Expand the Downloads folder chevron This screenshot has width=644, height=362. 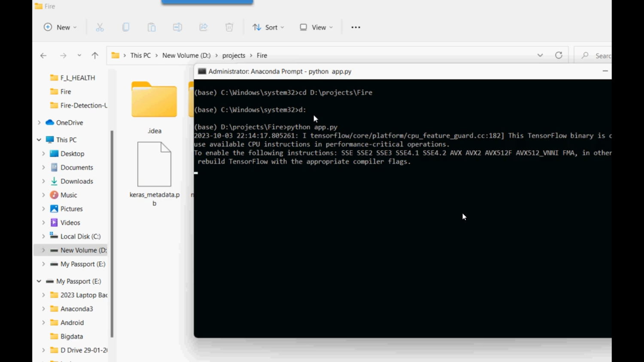coord(43,181)
